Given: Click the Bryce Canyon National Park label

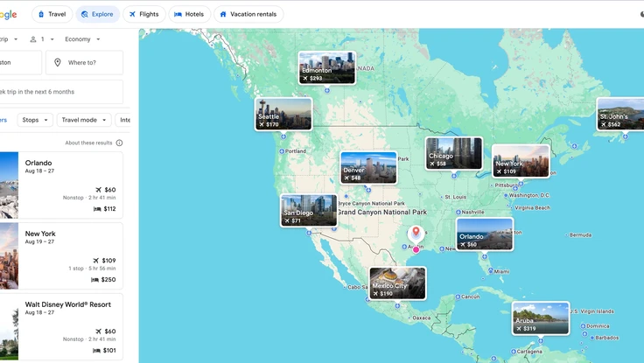Looking at the screenshot, I should pyautogui.click(x=372, y=203).
